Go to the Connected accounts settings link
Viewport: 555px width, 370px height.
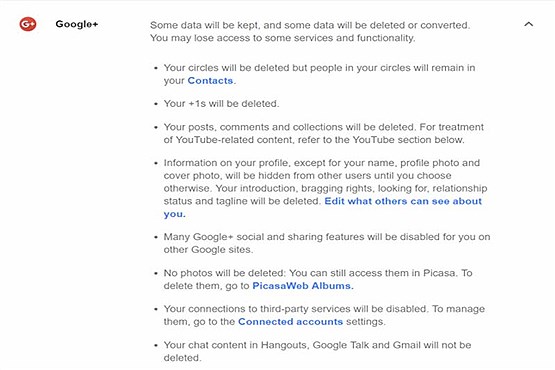[x=290, y=321]
